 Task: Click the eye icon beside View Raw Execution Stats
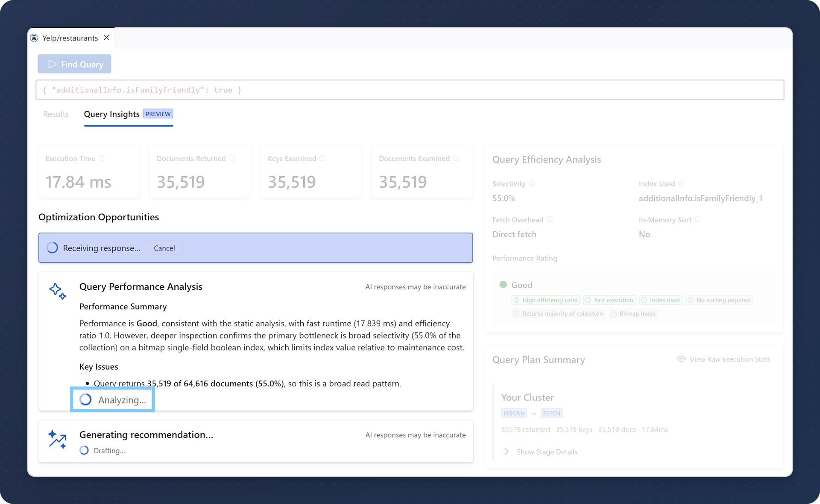[x=681, y=359]
